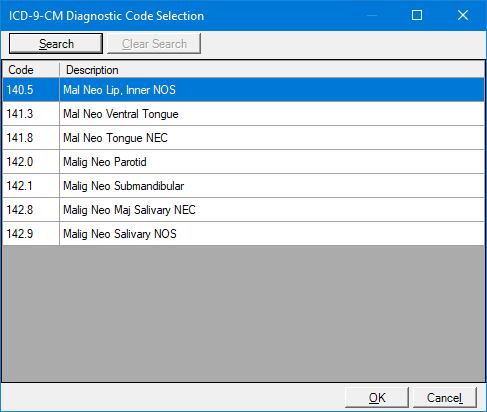Image resolution: width=487 pixels, height=412 pixels.
Task: Select Mal Neo Tongue NEC row
Action: (x=243, y=138)
